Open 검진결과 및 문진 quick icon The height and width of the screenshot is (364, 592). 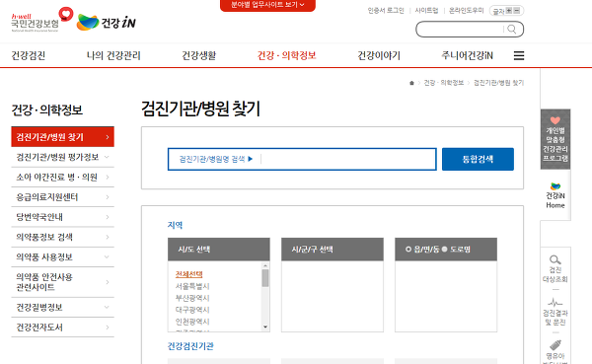point(555,312)
